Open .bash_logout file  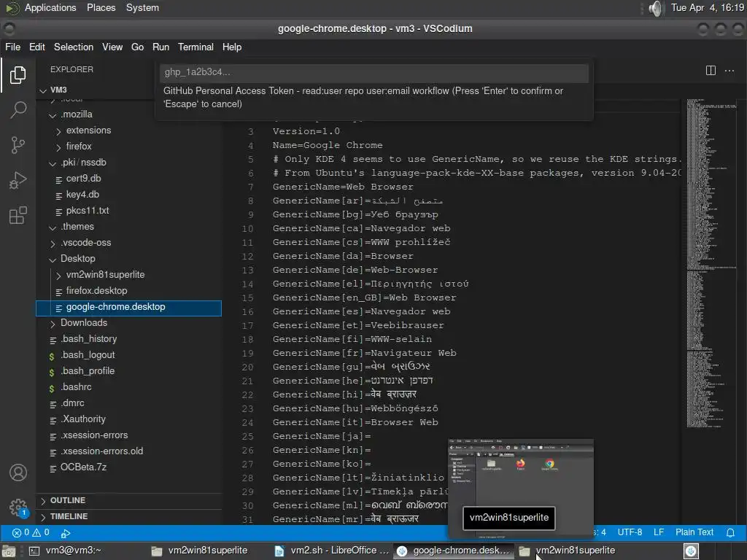pyautogui.click(x=88, y=355)
